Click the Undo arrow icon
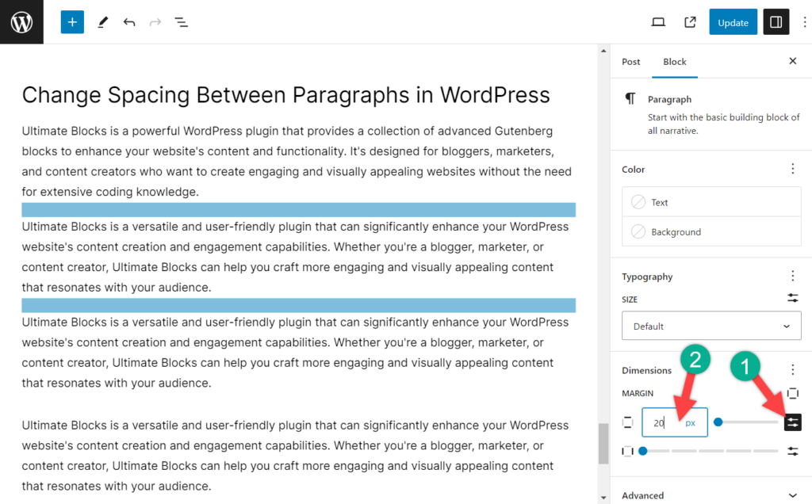Image resolution: width=812 pixels, height=504 pixels. 129,21
